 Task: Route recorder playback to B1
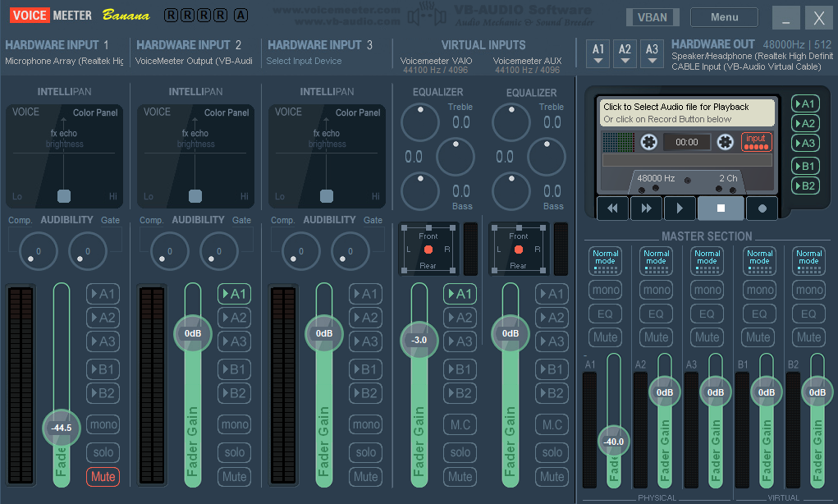(805, 166)
